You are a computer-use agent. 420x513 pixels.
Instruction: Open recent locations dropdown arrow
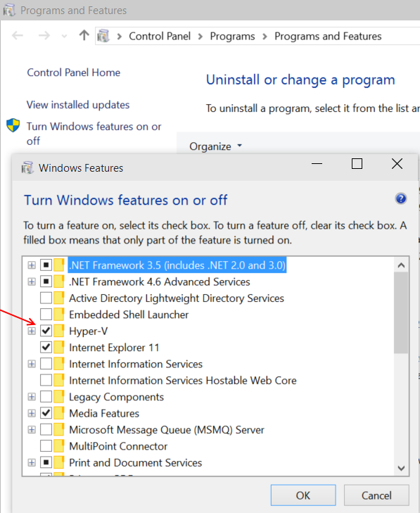[65, 36]
